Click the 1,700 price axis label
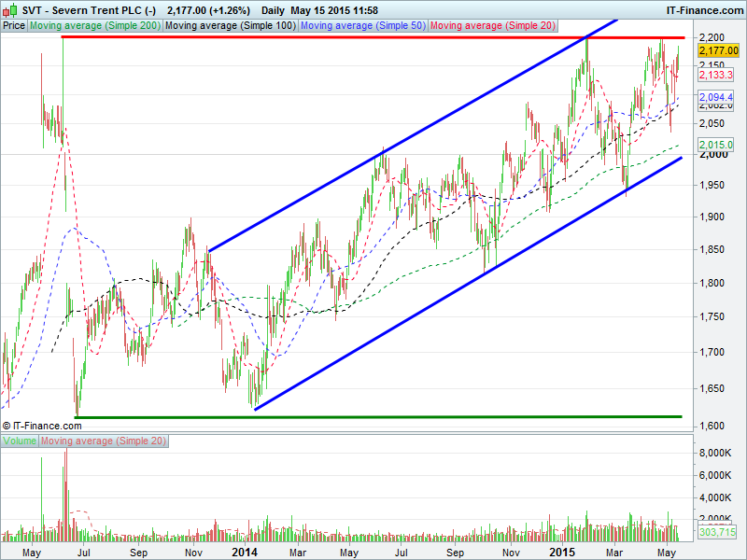 point(712,353)
